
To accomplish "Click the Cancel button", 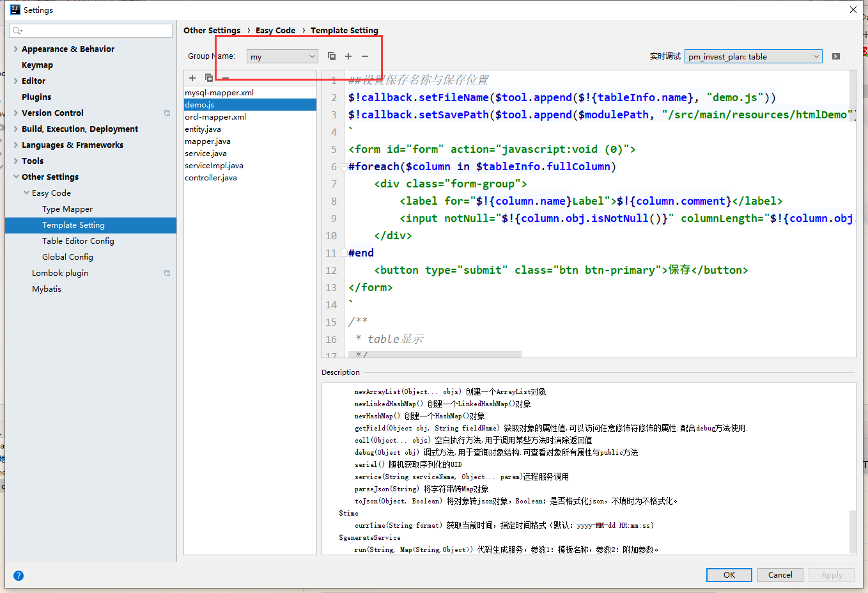I will click(x=780, y=575).
